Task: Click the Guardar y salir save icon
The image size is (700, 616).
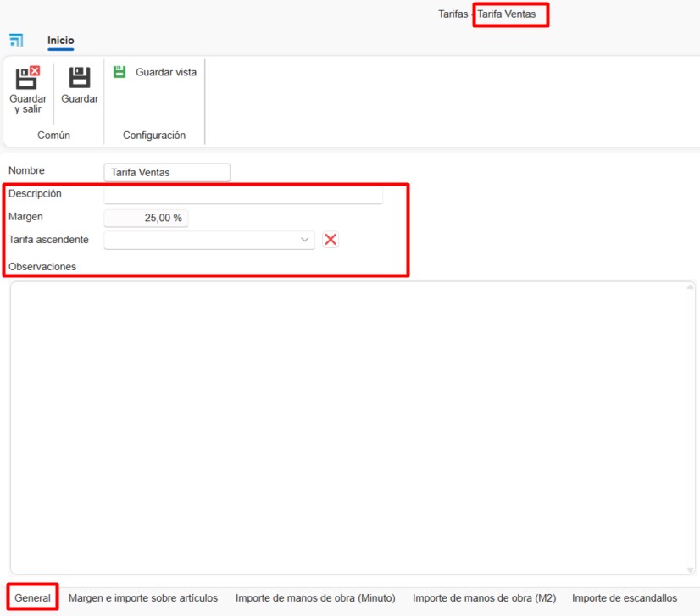Action: tap(28, 78)
